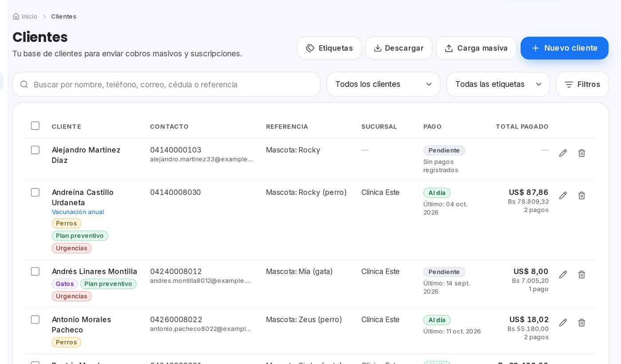Click the REFERENCIA column header
This screenshot has width=621, height=364.
coord(287,126)
